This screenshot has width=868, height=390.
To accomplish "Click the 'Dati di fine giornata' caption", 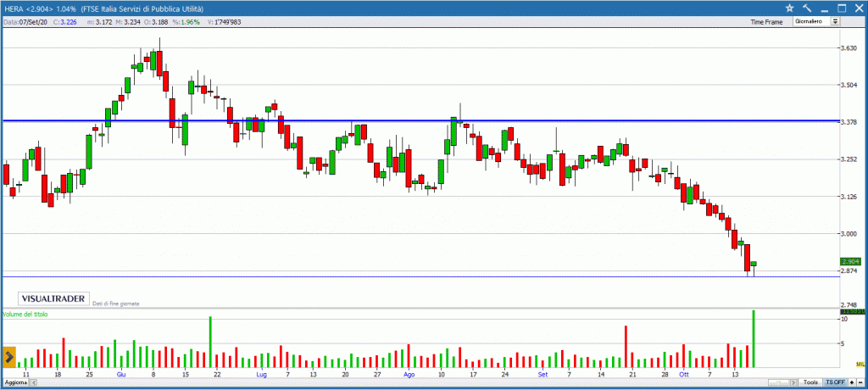I will pos(116,304).
